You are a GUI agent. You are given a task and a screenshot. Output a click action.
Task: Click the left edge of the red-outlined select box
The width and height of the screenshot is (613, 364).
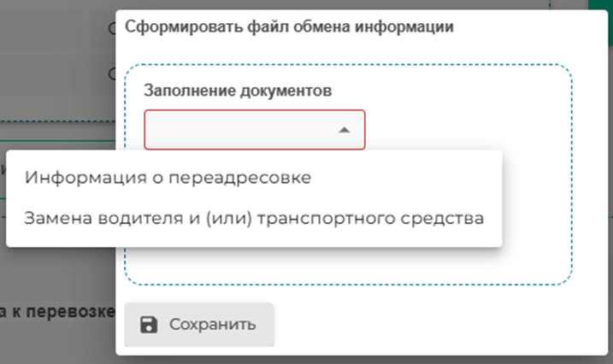pyautogui.click(x=150, y=130)
